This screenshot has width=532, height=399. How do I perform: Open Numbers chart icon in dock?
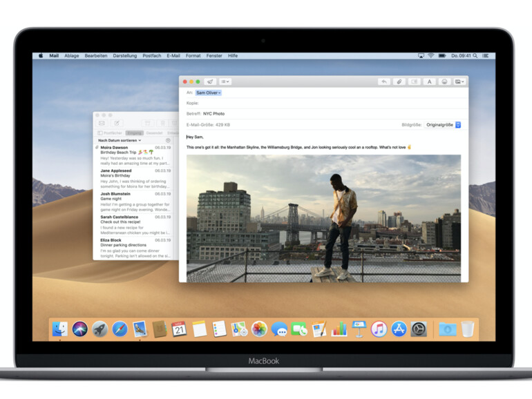(x=339, y=329)
